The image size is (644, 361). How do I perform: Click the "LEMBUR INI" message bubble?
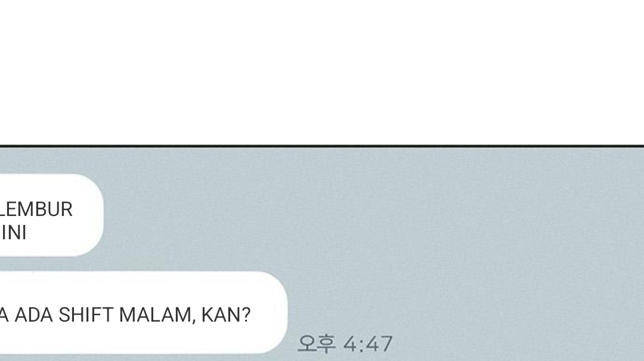[51, 215]
